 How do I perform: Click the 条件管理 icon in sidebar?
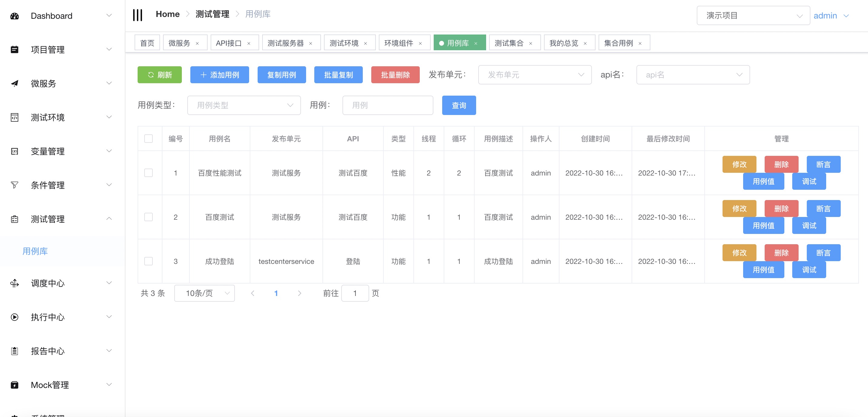pos(15,185)
